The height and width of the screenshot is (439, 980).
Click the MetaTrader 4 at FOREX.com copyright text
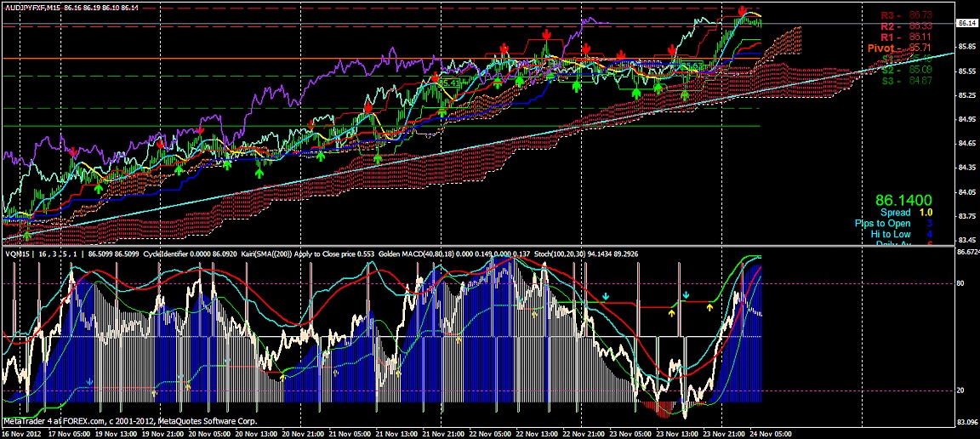130,421
